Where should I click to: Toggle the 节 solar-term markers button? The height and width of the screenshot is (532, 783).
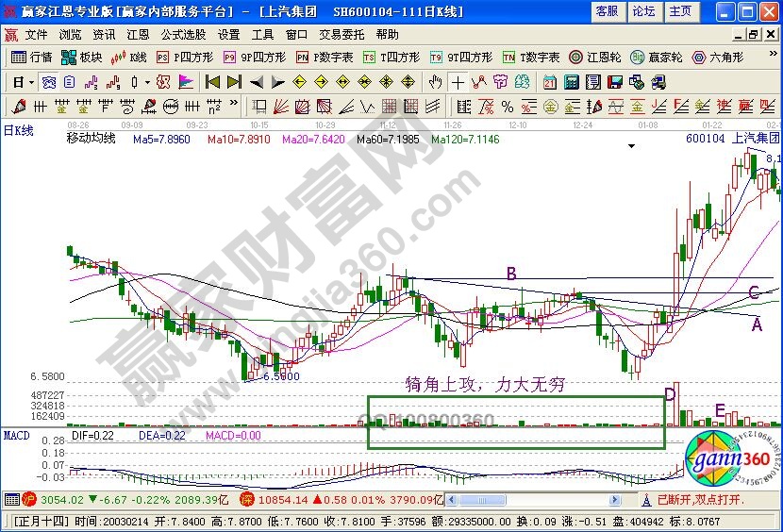point(500,82)
